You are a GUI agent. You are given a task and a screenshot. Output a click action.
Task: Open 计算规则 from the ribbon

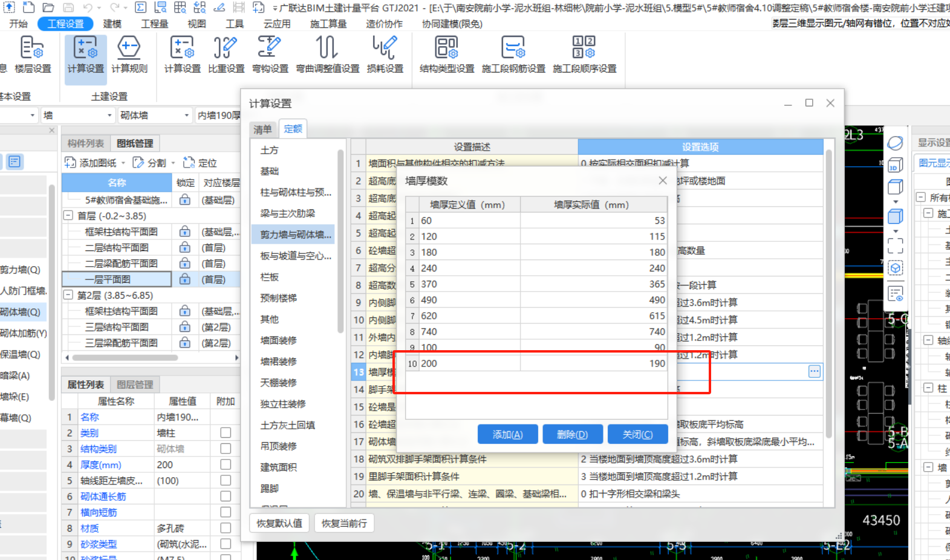click(129, 54)
